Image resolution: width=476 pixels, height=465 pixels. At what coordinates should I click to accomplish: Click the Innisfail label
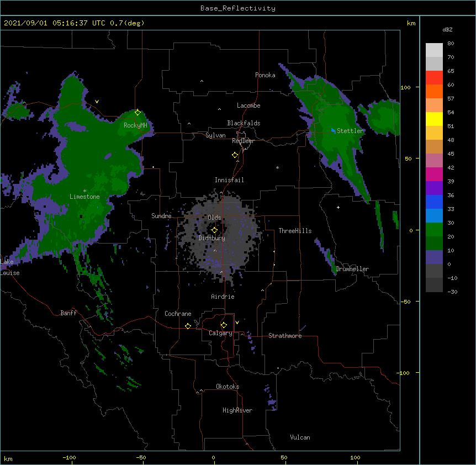(229, 180)
